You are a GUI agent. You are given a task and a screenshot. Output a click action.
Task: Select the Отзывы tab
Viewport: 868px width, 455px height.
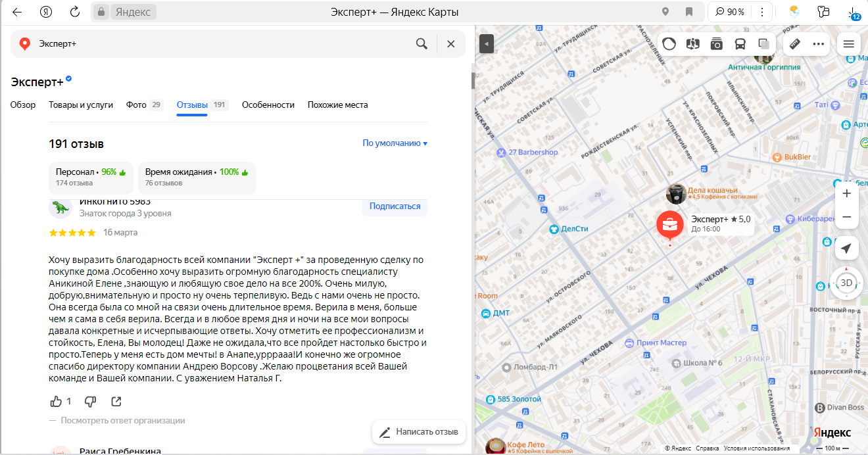click(x=203, y=105)
